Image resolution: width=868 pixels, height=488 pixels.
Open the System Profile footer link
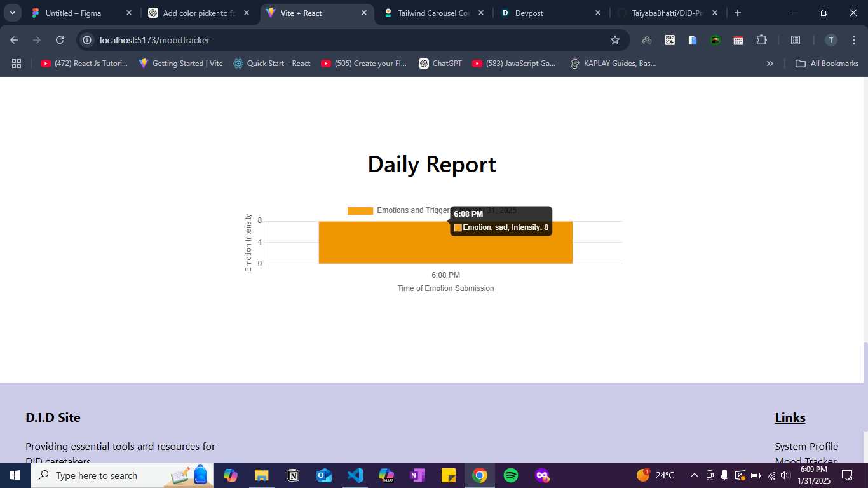pyautogui.click(x=806, y=446)
